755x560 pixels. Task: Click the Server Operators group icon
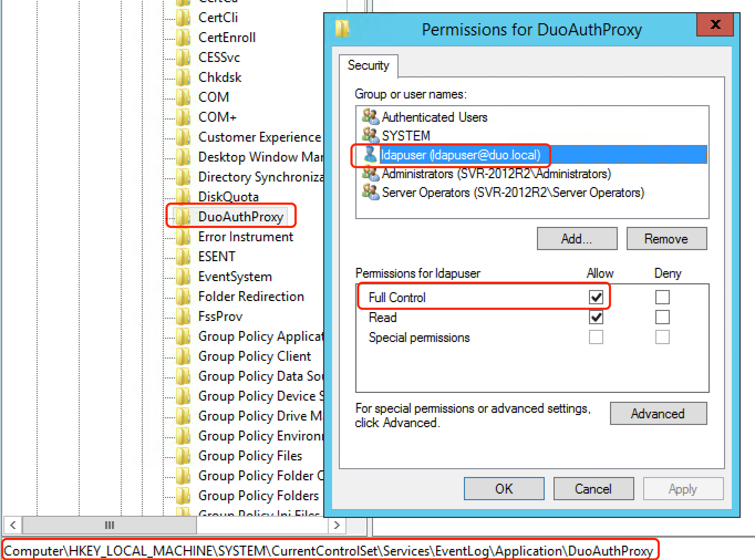coord(370,192)
